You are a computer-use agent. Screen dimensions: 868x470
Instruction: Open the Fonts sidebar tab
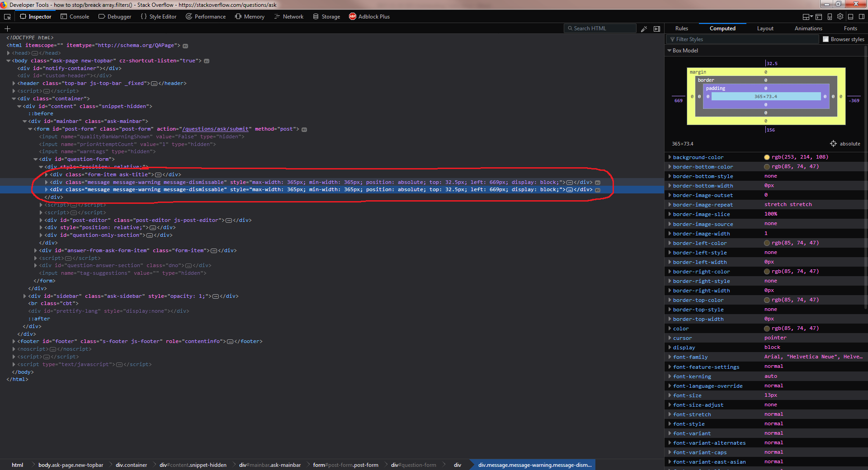click(x=850, y=28)
